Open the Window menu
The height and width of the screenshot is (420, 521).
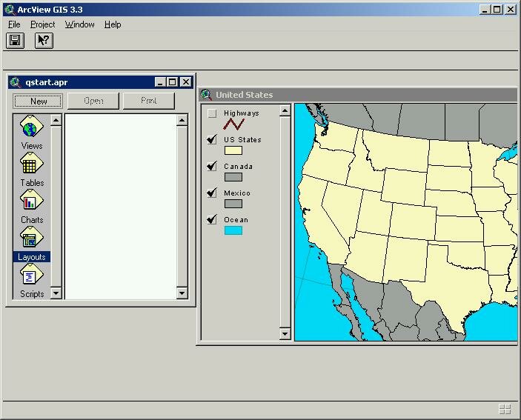[x=80, y=24]
